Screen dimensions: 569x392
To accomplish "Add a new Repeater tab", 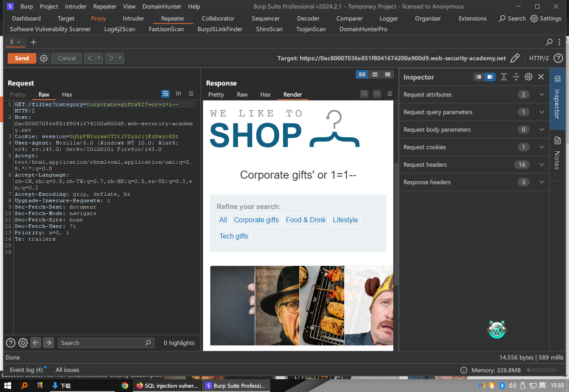I will click(33, 42).
